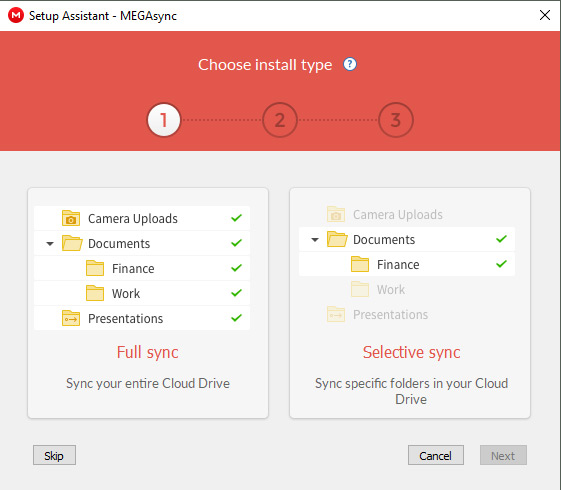This screenshot has height=490, width=561.
Task: Click 'Presentations' label in Full sync
Action: 126,318
